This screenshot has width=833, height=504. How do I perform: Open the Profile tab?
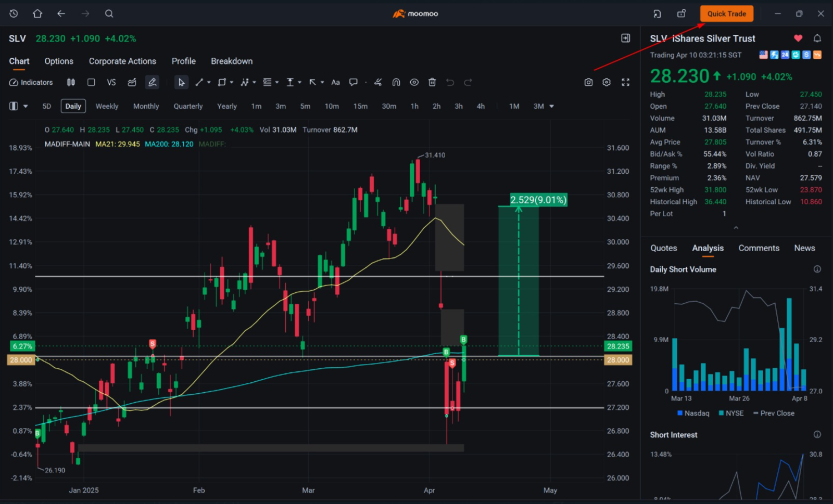(184, 61)
